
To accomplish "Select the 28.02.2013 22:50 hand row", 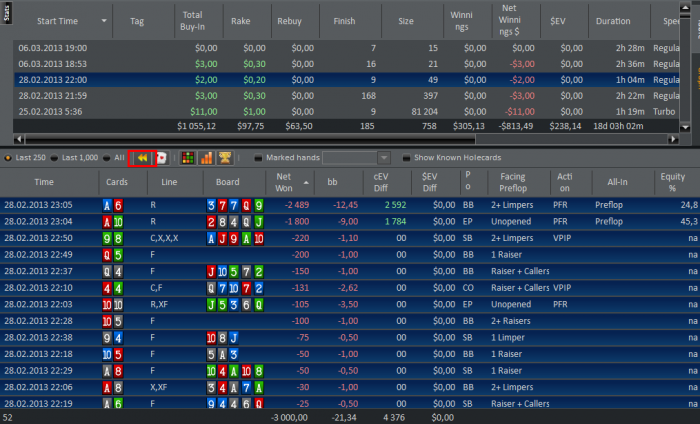I will click(350, 238).
